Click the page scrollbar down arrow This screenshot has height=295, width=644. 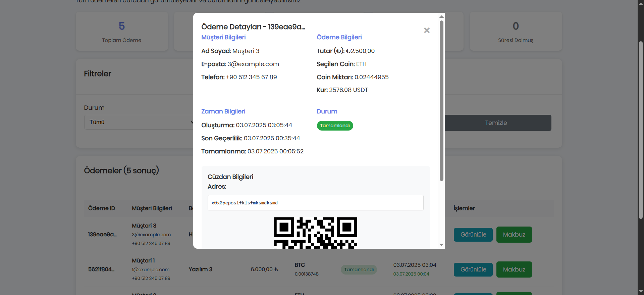point(641,292)
